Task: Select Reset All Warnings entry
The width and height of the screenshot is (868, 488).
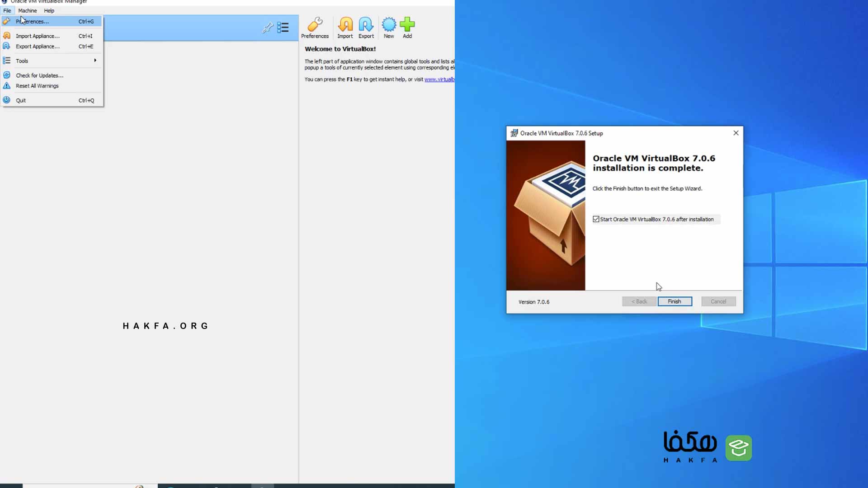Action: pyautogui.click(x=52, y=86)
